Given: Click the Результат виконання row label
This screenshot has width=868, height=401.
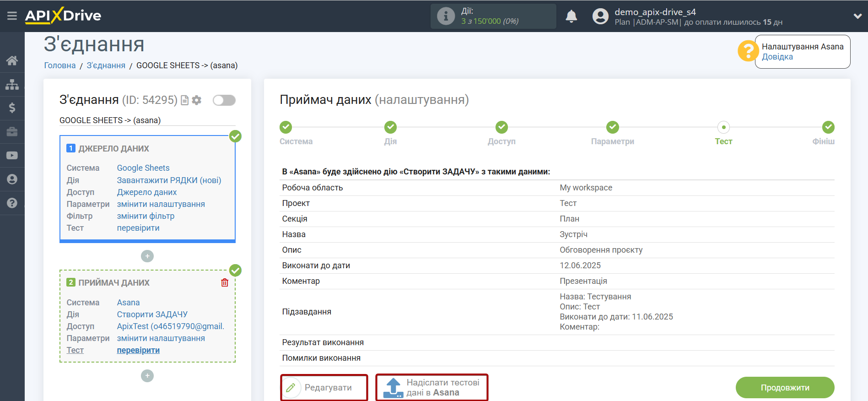Looking at the screenshot, I should (x=323, y=342).
